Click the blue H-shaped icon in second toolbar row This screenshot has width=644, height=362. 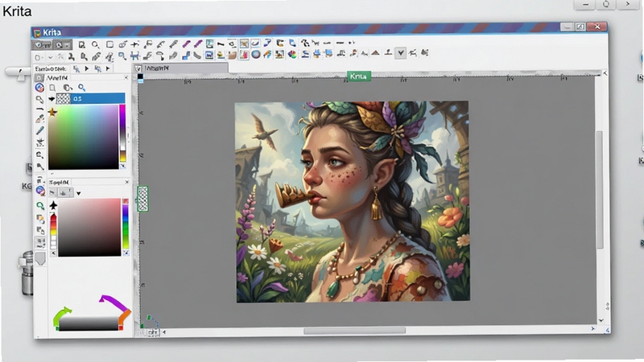[x=134, y=56]
